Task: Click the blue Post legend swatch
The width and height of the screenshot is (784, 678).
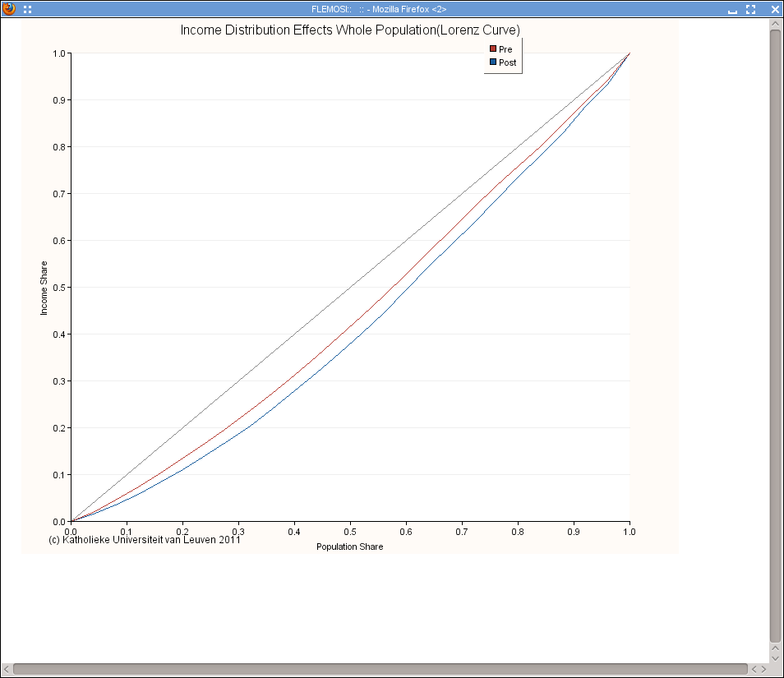Action: pos(493,62)
